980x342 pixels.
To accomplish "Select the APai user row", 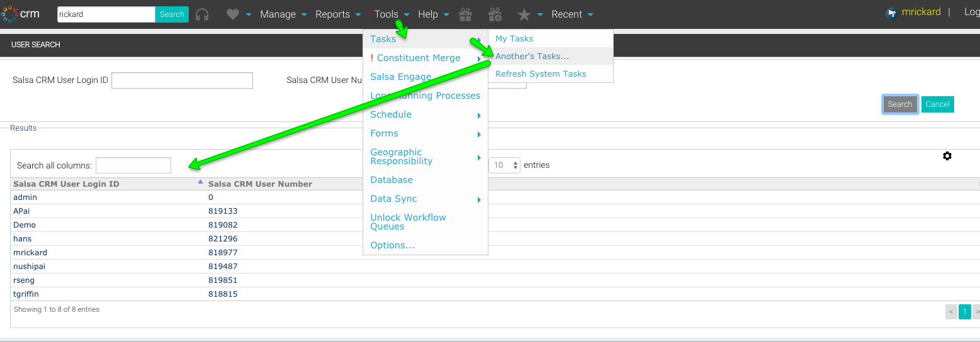I will pyautogui.click(x=494, y=211).
